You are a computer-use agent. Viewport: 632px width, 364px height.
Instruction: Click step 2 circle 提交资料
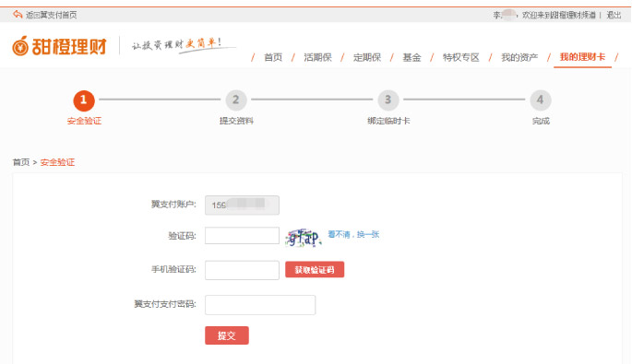point(236,100)
